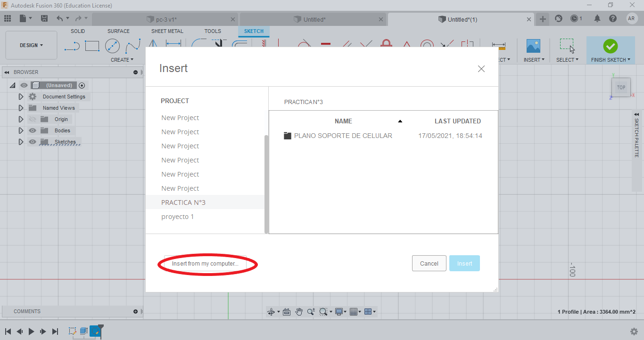The width and height of the screenshot is (644, 340).
Task: Select the highlighted third timeline feature
Action: [x=95, y=331]
